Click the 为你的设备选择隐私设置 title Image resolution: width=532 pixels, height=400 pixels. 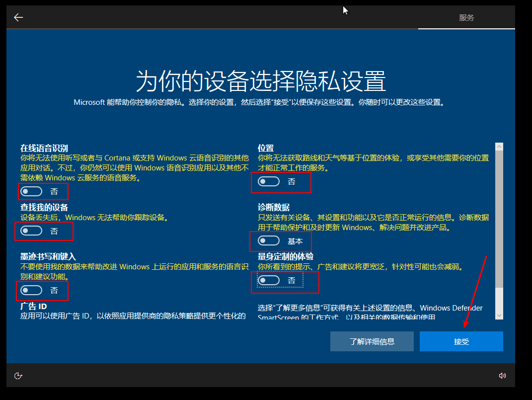pyautogui.click(x=261, y=81)
